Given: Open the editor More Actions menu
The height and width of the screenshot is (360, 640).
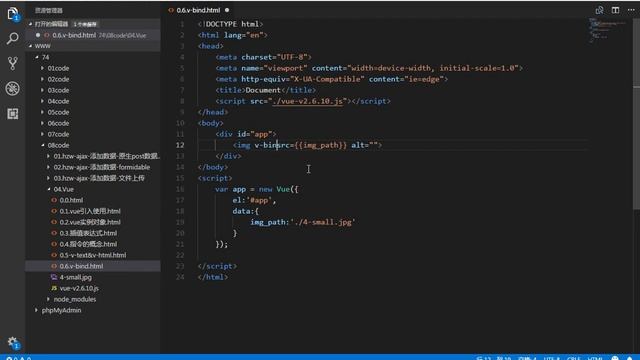Looking at the screenshot, I should pos(631,10).
